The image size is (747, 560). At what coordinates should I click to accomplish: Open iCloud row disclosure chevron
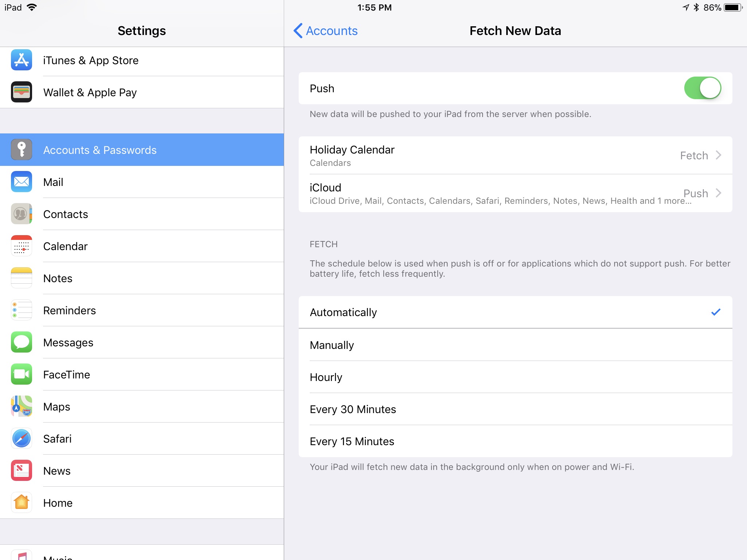(719, 193)
